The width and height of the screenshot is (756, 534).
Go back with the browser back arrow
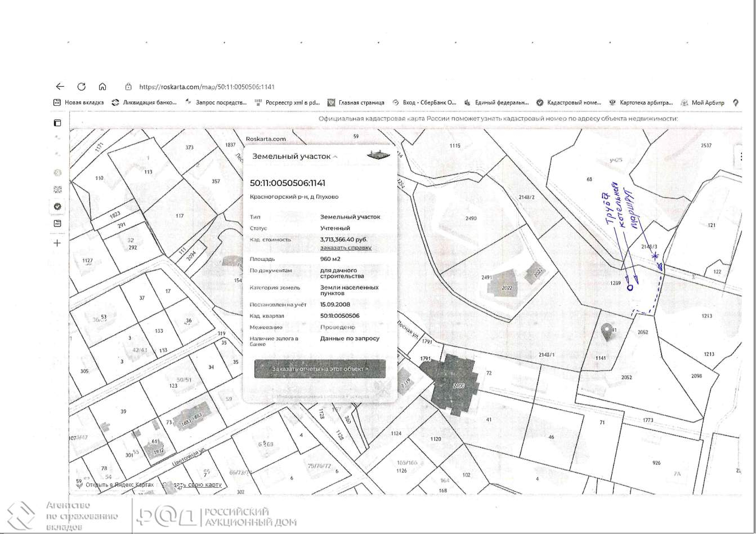click(60, 87)
